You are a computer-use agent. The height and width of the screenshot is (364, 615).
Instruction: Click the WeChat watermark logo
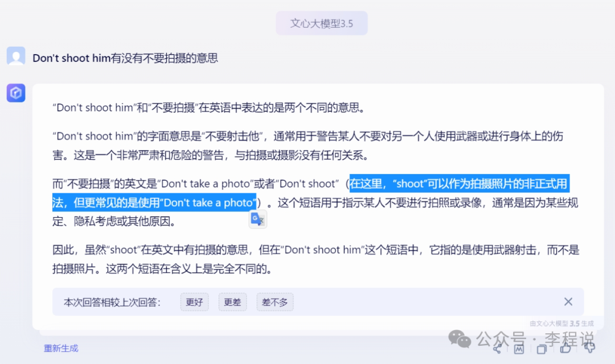(460, 338)
